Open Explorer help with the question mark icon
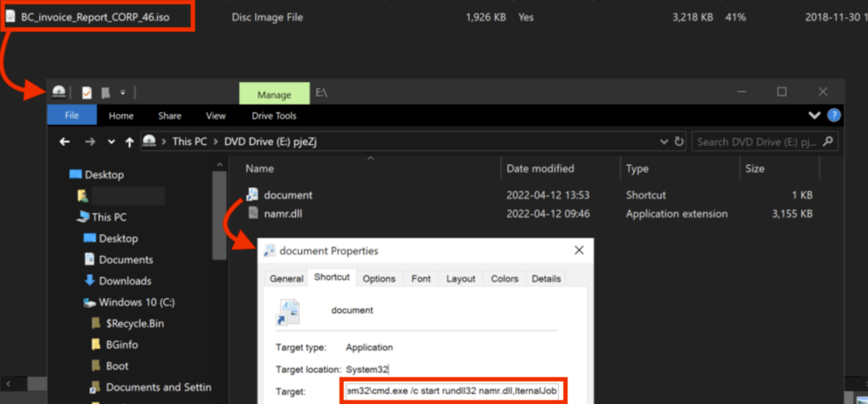868x404 pixels. (x=834, y=115)
